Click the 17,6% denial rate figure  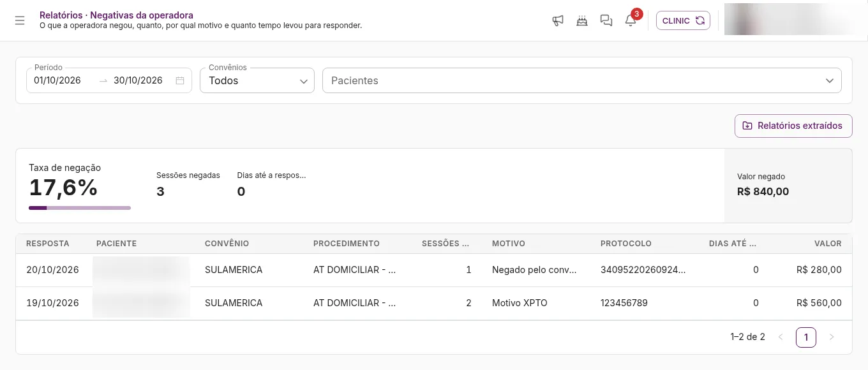pyautogui.click(x=63, y=188)
